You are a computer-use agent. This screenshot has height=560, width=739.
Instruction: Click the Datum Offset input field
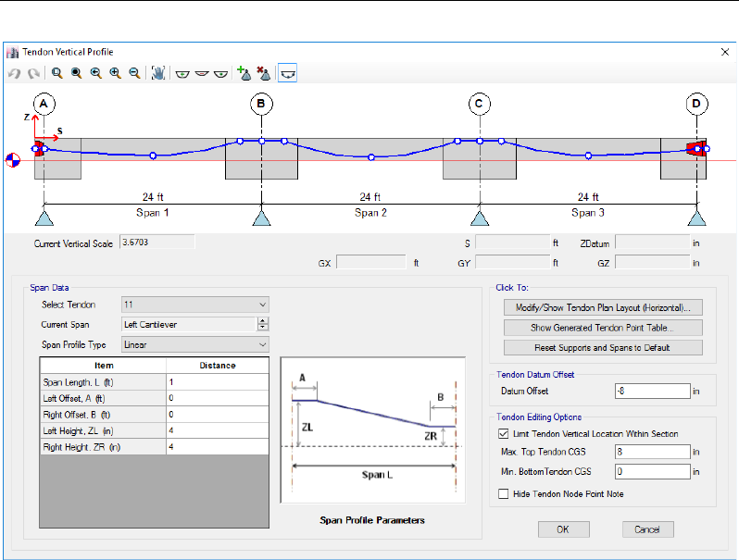pos(651,392)
